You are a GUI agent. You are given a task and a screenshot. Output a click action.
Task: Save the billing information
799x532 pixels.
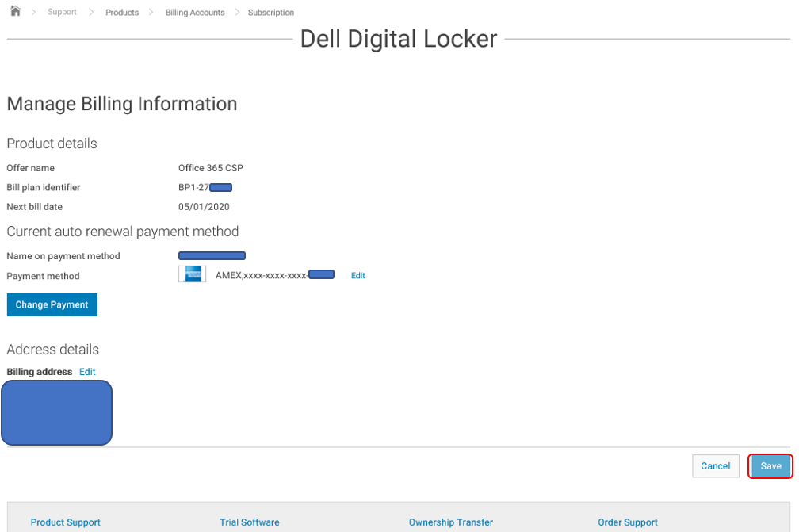click(770, 465)
